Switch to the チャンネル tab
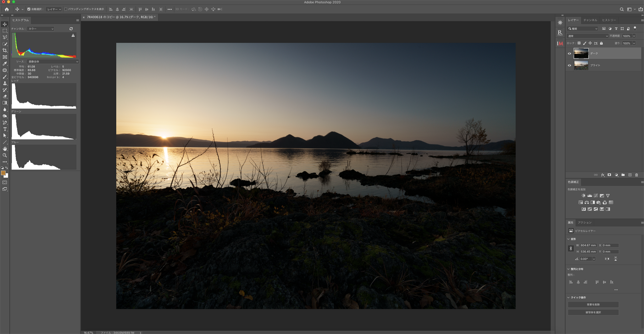 coord(590,20)
